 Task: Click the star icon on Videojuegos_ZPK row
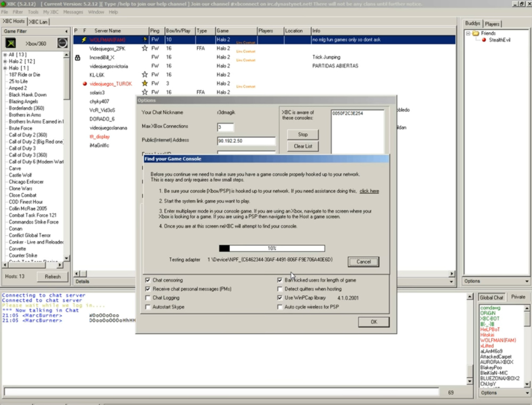[145, 48]
